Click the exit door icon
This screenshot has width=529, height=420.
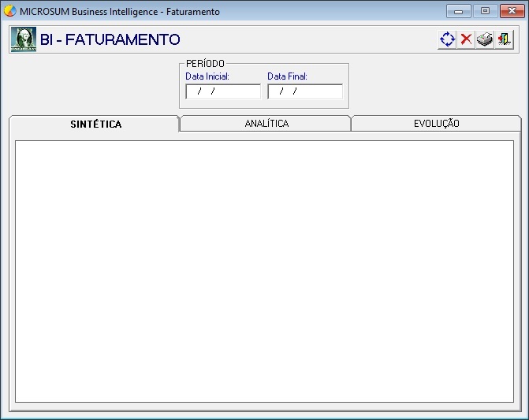pos(504,39)
